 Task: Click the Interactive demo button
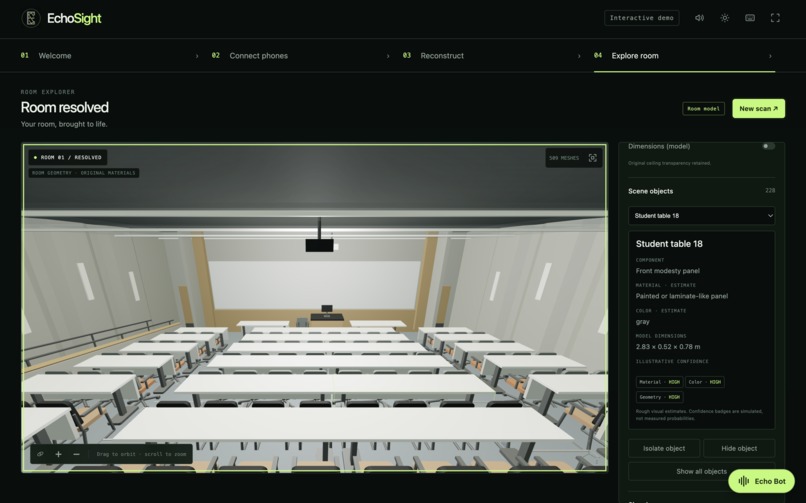(642, 18)
